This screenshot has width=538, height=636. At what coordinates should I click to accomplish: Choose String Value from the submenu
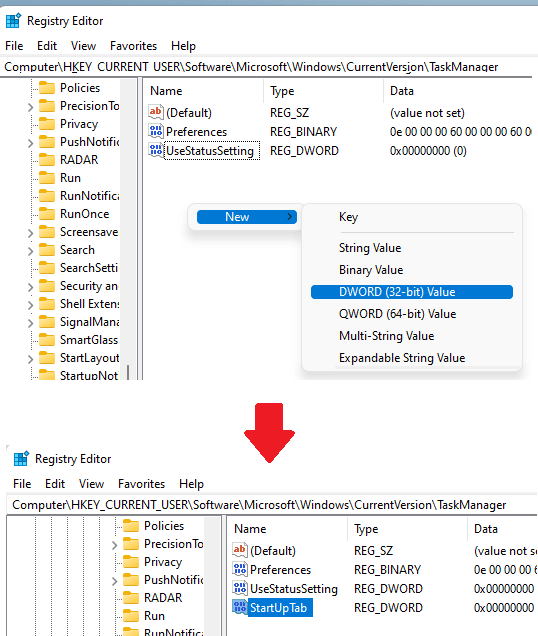tap(370, 248)
